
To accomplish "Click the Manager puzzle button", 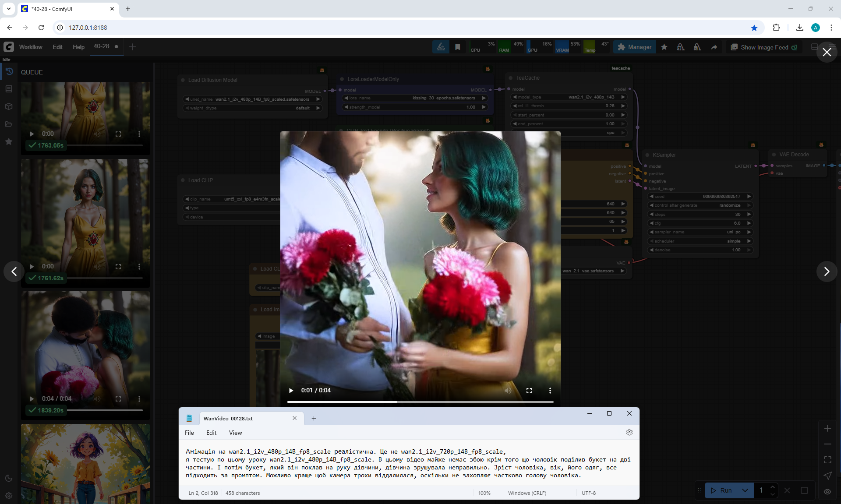I will pos(634,47).
